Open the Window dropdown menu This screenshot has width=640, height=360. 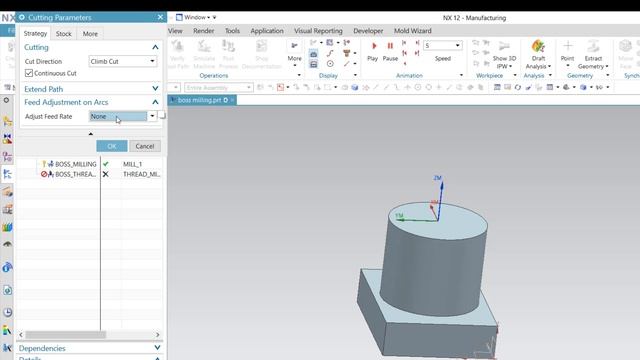point(196,18)
